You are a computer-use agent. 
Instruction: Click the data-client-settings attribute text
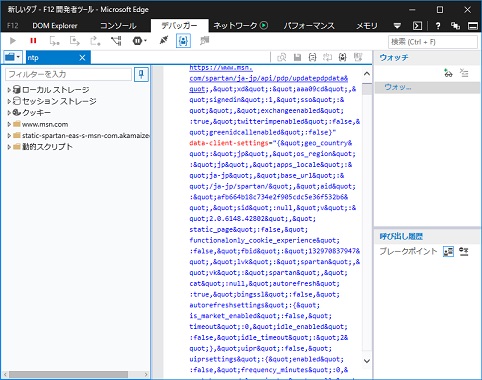(x=229, y=143)
